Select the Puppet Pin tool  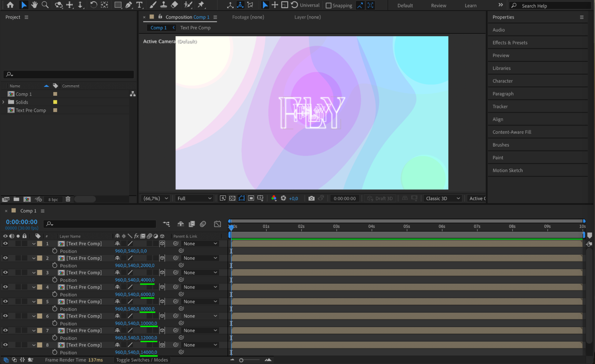(201, 5)
